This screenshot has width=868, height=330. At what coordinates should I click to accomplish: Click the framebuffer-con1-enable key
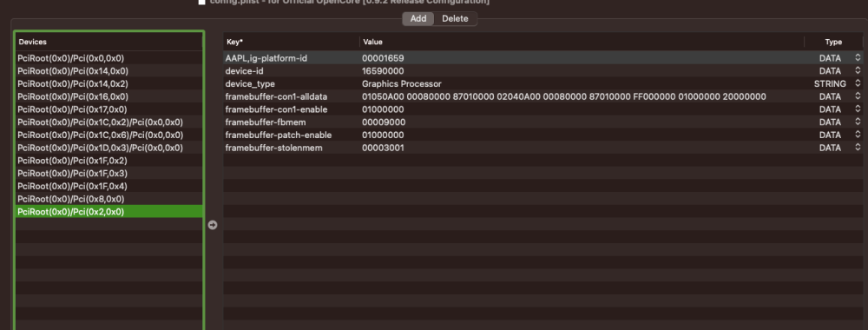click(276, 109)
